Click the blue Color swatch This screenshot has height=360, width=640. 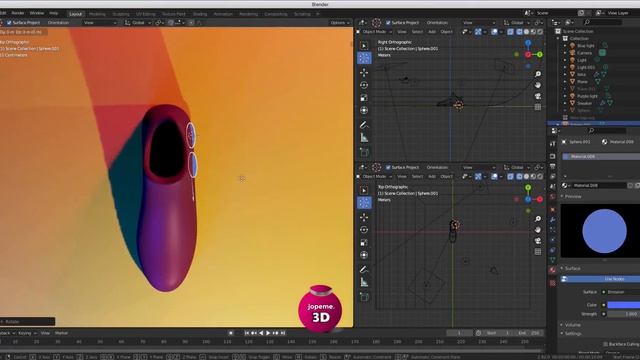coord(624,305)
